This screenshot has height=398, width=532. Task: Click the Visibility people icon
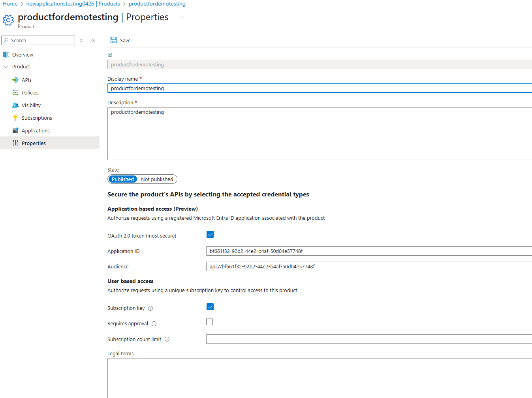(15, 105)
